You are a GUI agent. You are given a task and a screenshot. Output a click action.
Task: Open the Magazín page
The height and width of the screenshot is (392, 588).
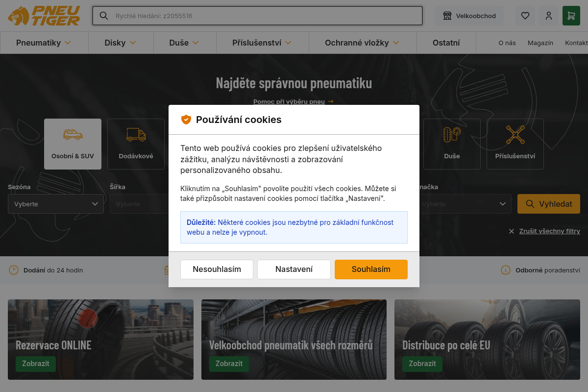[x=540, y=43]
